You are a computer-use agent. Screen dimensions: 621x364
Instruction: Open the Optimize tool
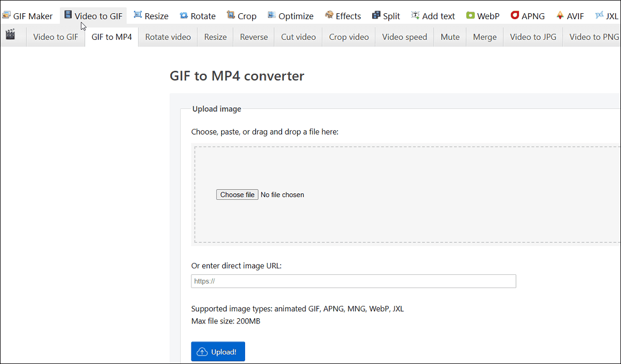pos(290,15)
